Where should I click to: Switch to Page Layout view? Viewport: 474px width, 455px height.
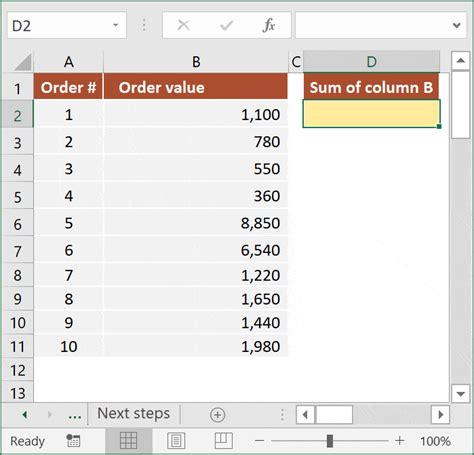point(176,441)
